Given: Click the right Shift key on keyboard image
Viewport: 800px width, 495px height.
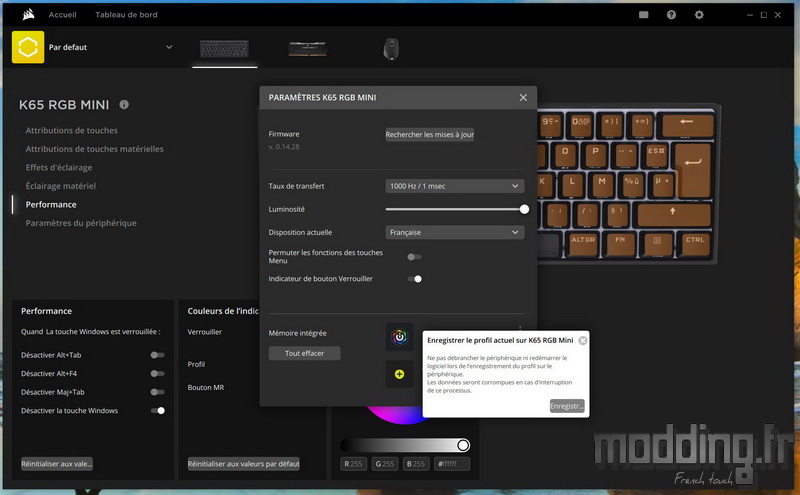Looking at the screenshot, I should pyautogui.click(x=673, y=214).
